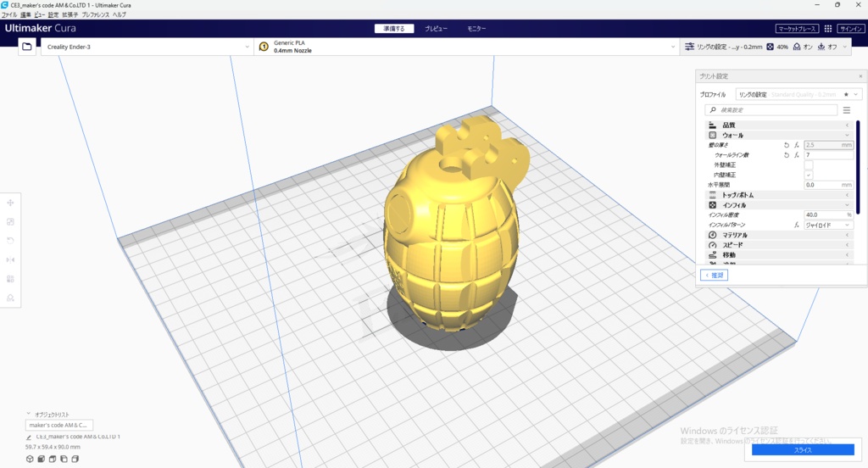Image resolution: width=868 pixels, height=468 pixels.
Task: Click the サインイン button
Action: (850, 28)
